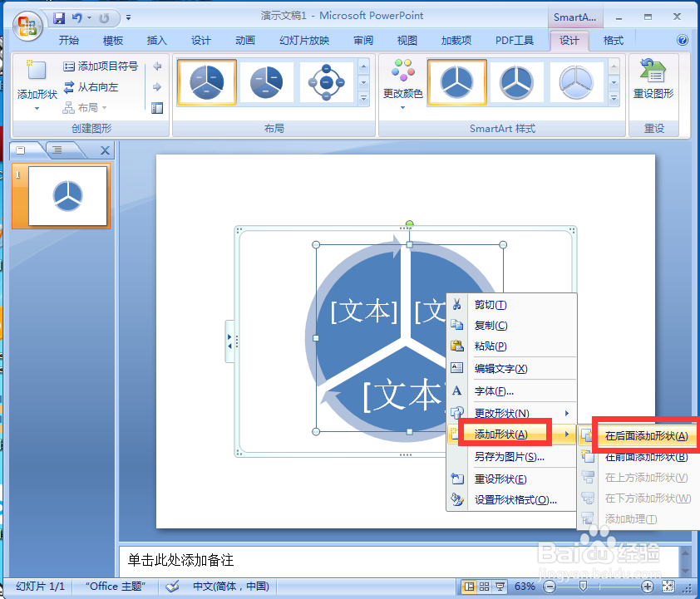
Task: Choose 另存为图片(S)... menu entry
Action: click(x=511, y=457)
